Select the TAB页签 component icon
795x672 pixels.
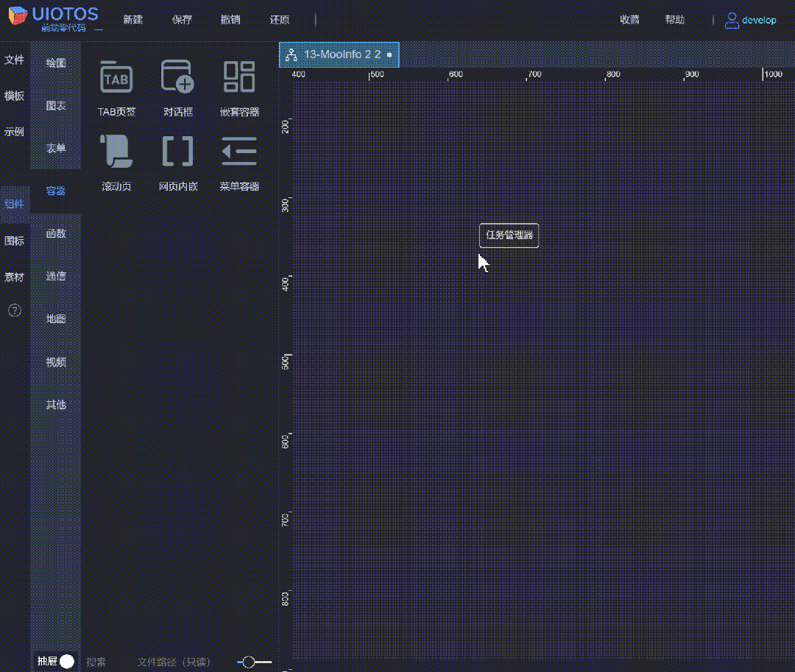pyautogui.click(x=116, y=77)
